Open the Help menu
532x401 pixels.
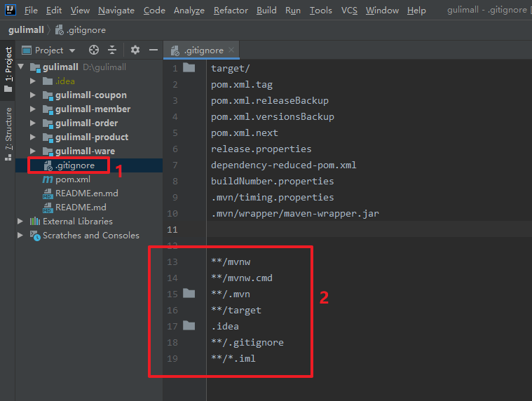[x=416, y=11]
